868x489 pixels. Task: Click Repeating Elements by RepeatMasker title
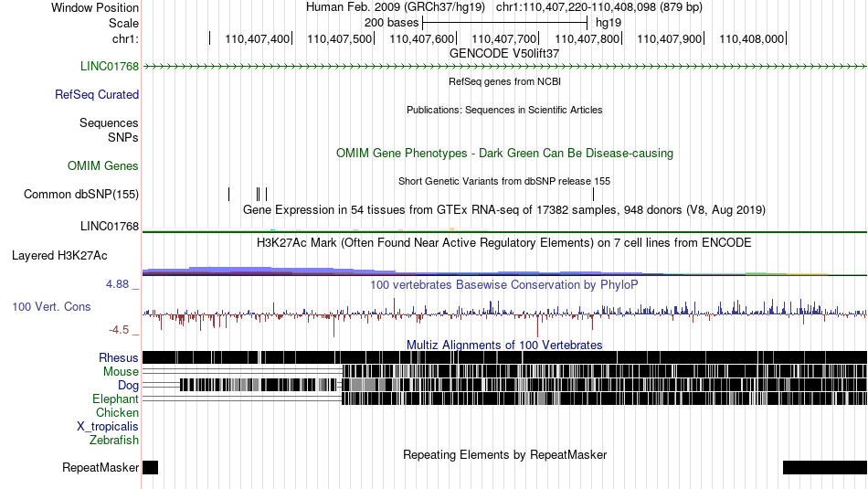coord(504,454)
